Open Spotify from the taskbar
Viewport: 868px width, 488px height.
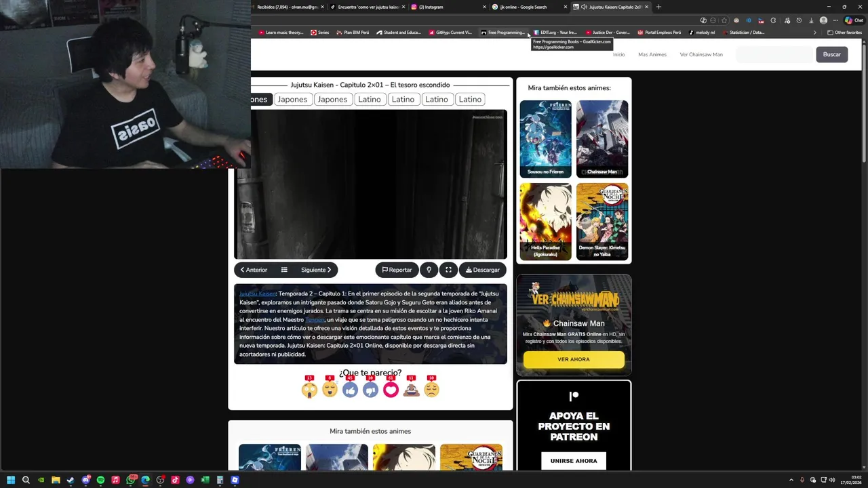tap(100, 480)
